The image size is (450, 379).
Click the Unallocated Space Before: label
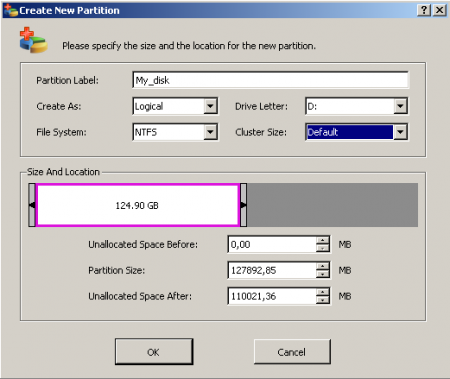[143, 245]
